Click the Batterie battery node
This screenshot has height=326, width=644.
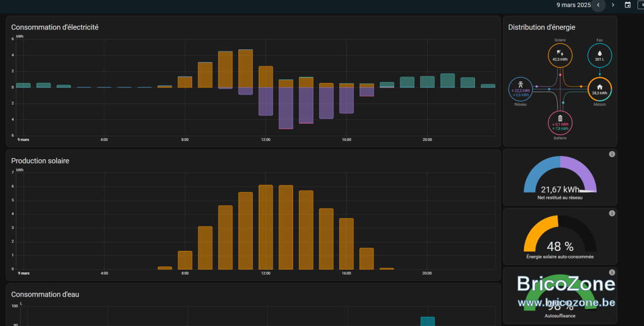560,123
